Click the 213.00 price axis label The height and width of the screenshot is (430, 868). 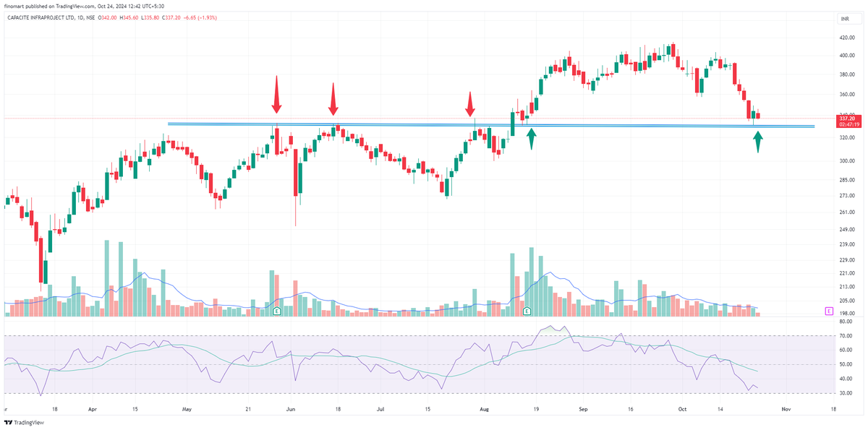coord(846,287)
